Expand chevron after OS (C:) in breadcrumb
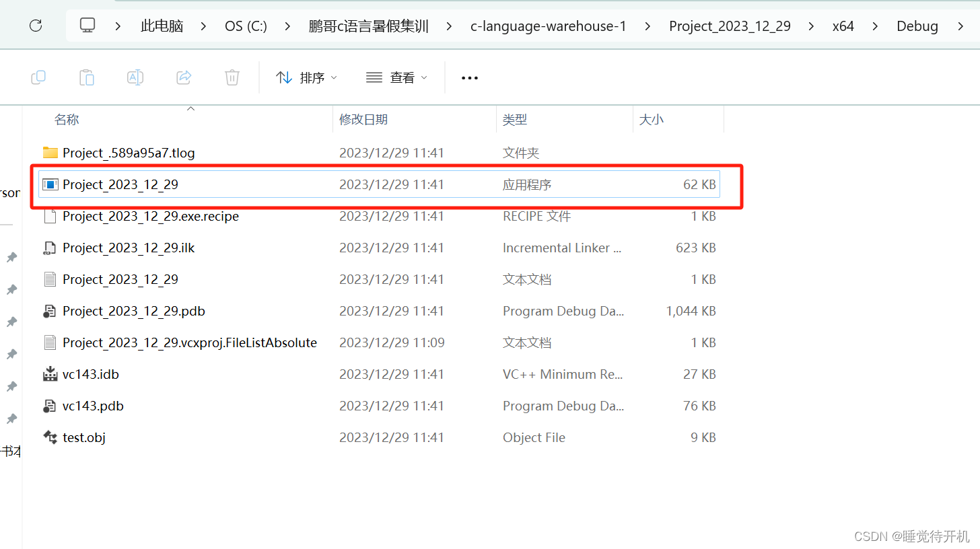This screenshot has width=980, height=549. click(288, 26)
